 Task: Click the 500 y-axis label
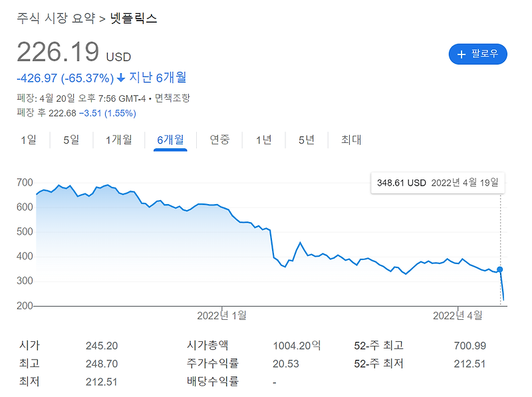pos(25,232)
